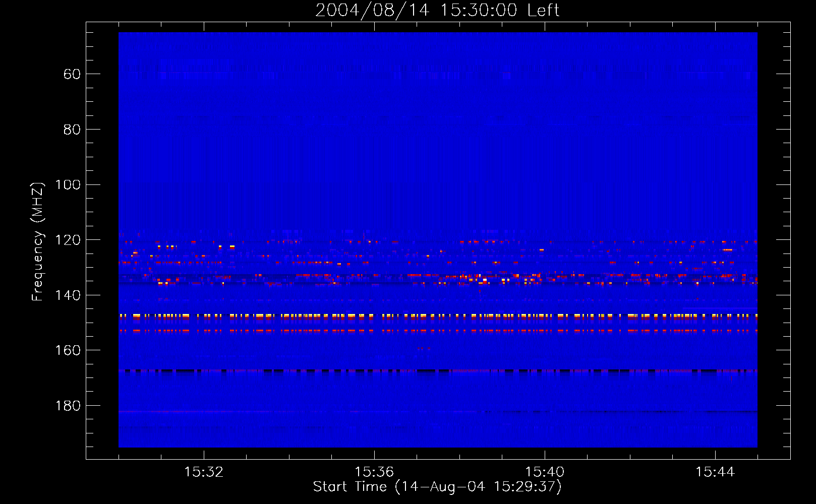Click the 100 frequency tick label
The width and height of the screenshot is (816, 504).
[68, 185]
